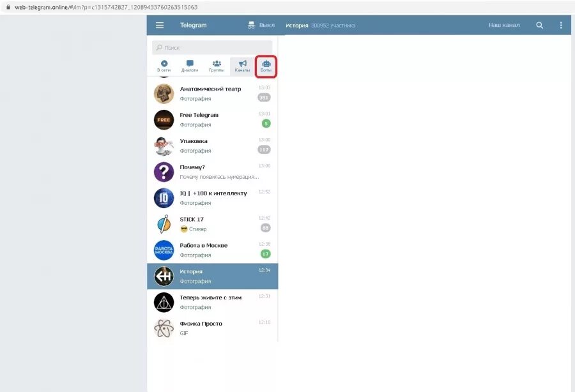Switch to the Группы tab

pyautogui.click(x=217, y=66)
